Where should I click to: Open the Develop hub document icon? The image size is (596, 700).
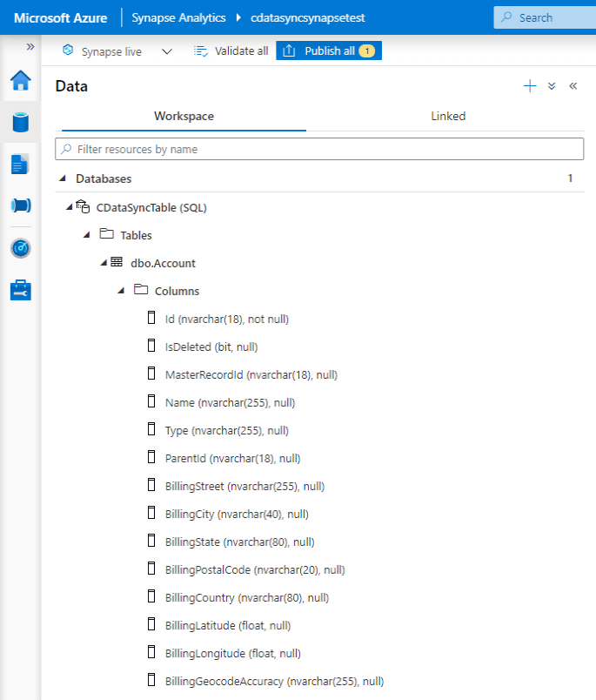point(20,164)
